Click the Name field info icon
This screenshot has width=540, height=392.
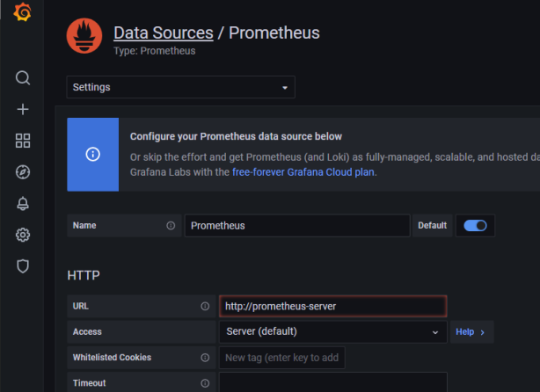coord(171,226)
